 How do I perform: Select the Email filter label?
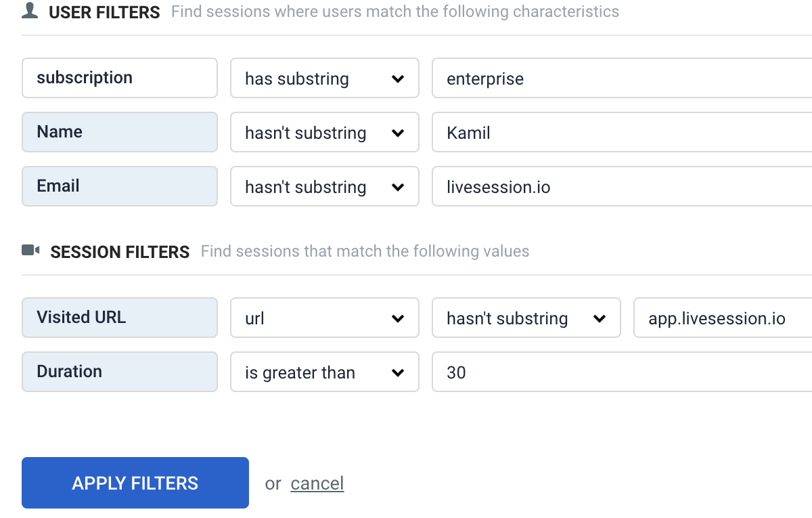point(119,186)
